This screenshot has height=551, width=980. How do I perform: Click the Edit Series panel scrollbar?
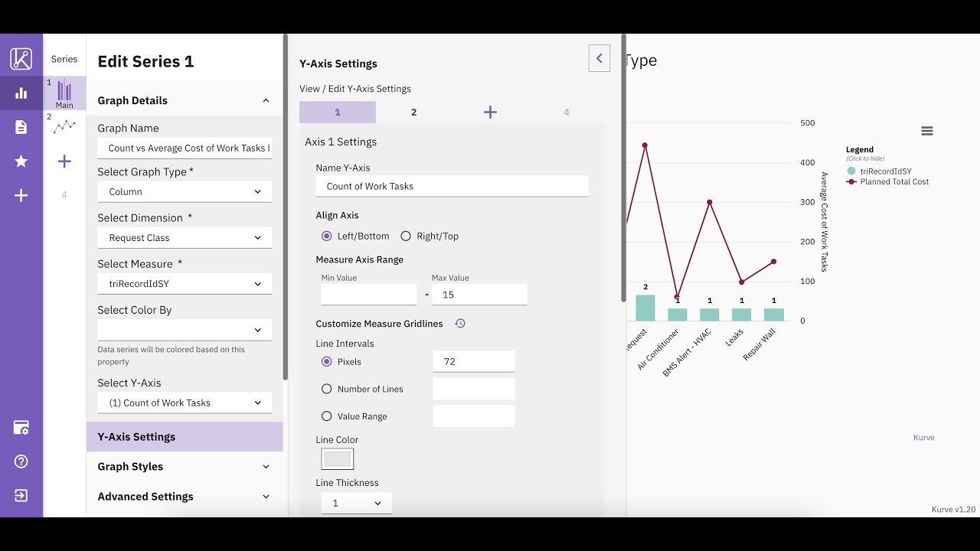pyautogui.click(x=286, y=207)
